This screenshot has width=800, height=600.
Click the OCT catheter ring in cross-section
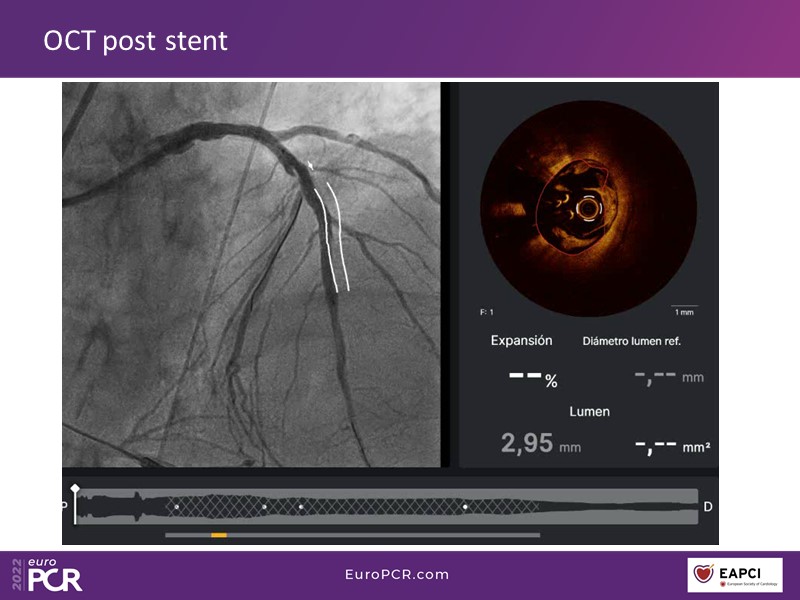587,210
